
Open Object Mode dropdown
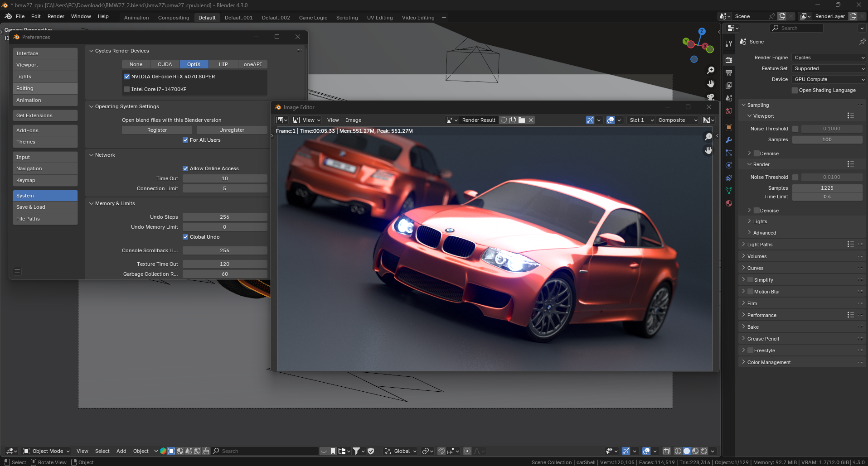tap(47, 451)
